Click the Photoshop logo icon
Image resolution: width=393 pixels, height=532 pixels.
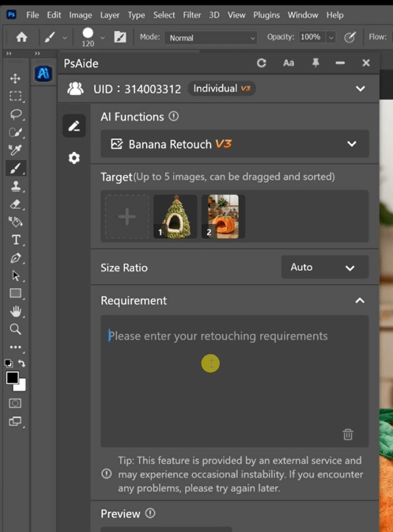[x=12, y=15]
